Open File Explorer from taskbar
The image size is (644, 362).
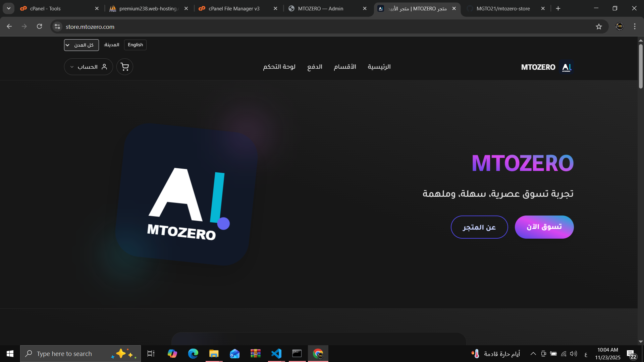[214, 354]
